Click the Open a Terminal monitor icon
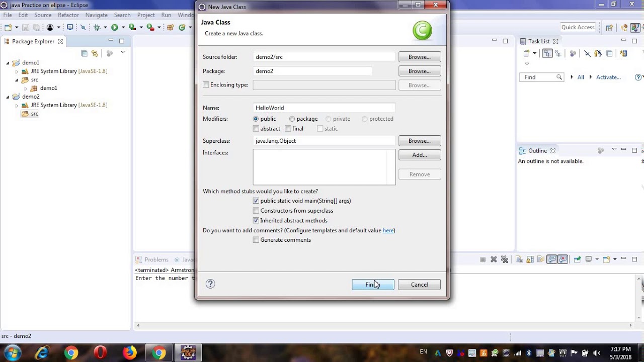 70,27
